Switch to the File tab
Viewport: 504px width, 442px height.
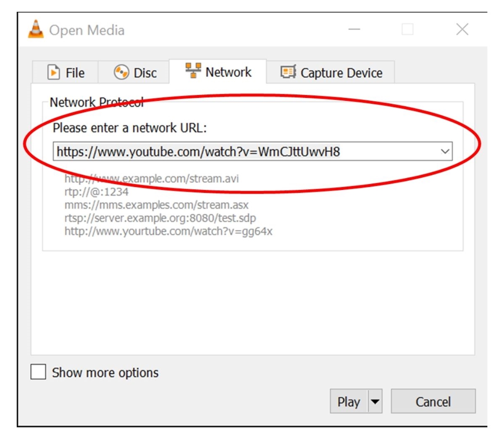[x=66, y=72]
